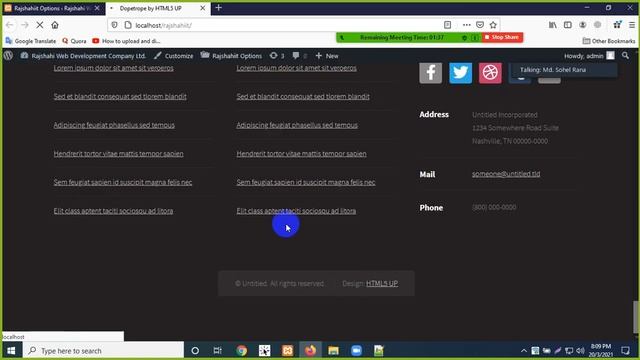Click second-column Adipiscing feugiat phasellus link
The image size is (640, 360).
[x=297, y=125]
